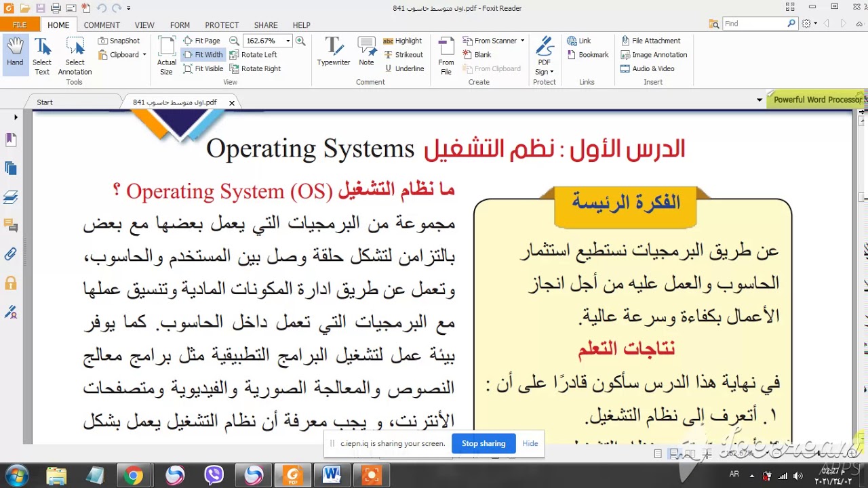Click the Powerful Word Processor banner
The image size is (868, 488).
817,100
